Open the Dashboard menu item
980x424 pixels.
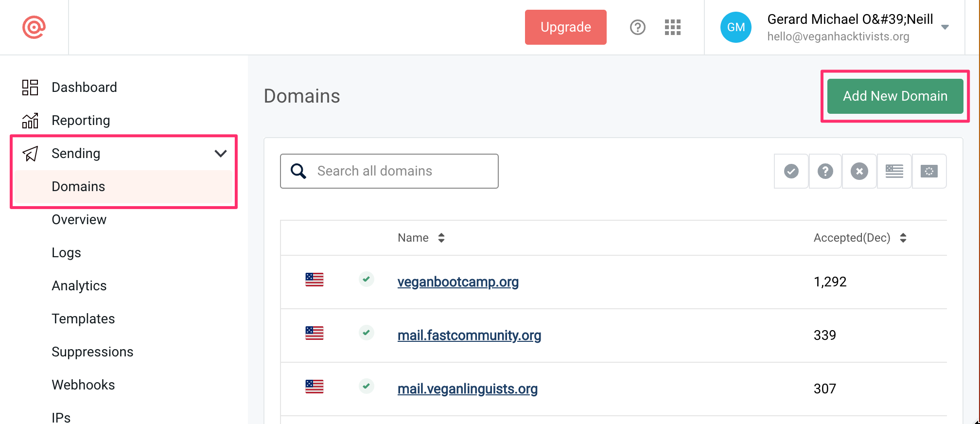[84, 87]
